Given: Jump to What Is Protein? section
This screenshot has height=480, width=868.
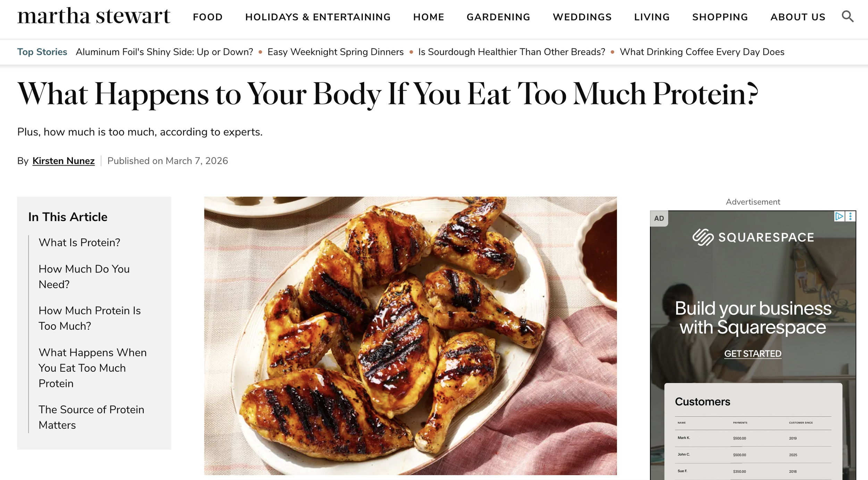Looking at the screenshot, I should tap(79, 243).
